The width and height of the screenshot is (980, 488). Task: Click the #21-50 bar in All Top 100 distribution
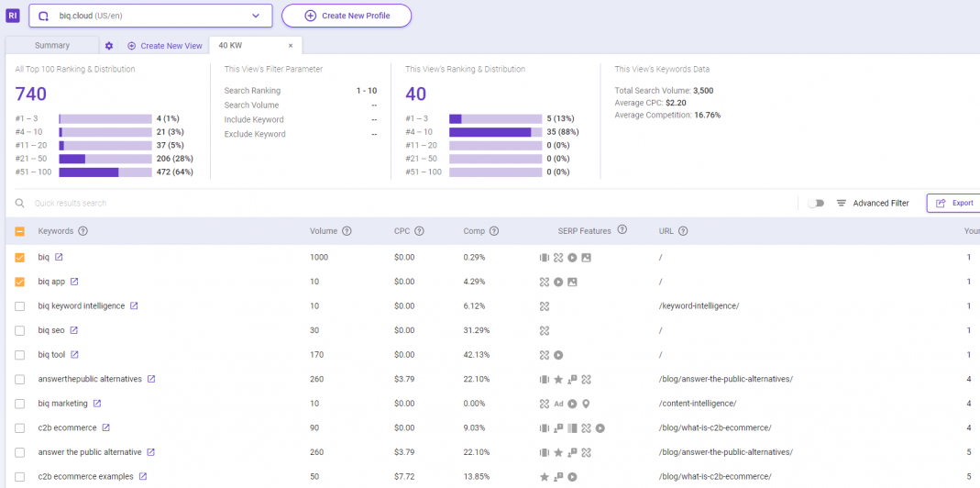105,159
